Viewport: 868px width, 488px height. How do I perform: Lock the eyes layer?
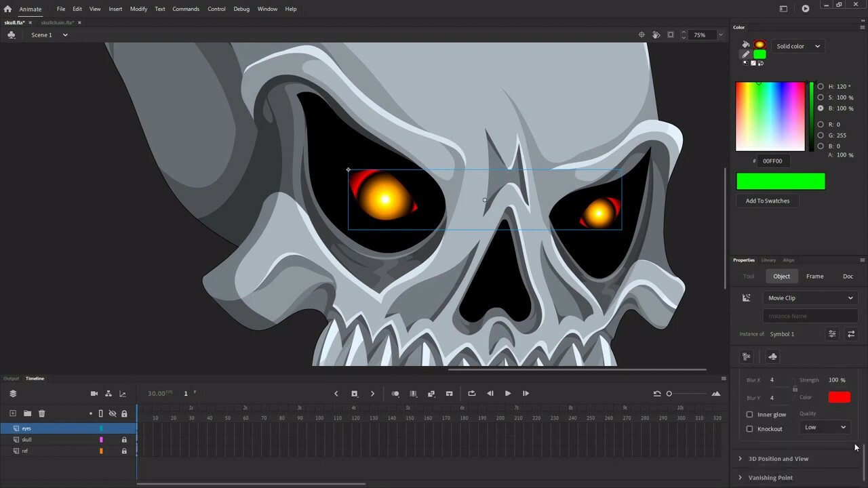(x=124, y=428)
